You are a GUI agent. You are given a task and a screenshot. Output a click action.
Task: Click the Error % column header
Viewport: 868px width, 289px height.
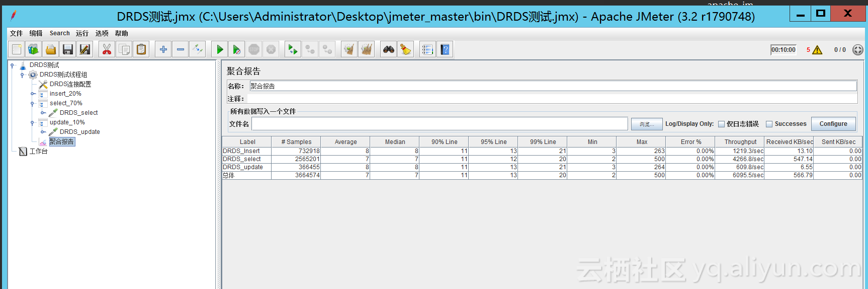coord(691,142)
